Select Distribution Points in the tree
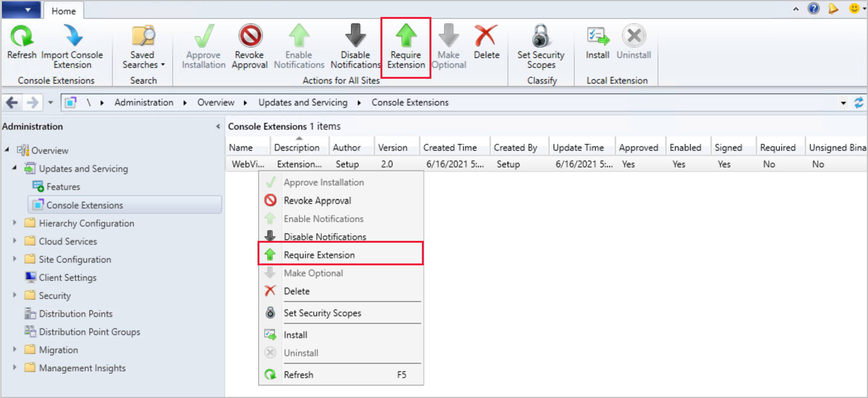 (75, 314)
